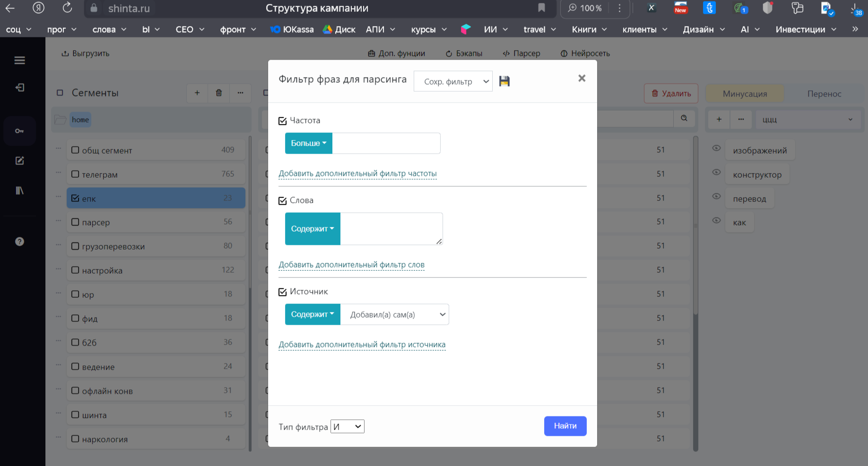Viewport: 868px width, 466px height.
Task: Open the row handle dots beside телеграм
Action: (58, 173)
